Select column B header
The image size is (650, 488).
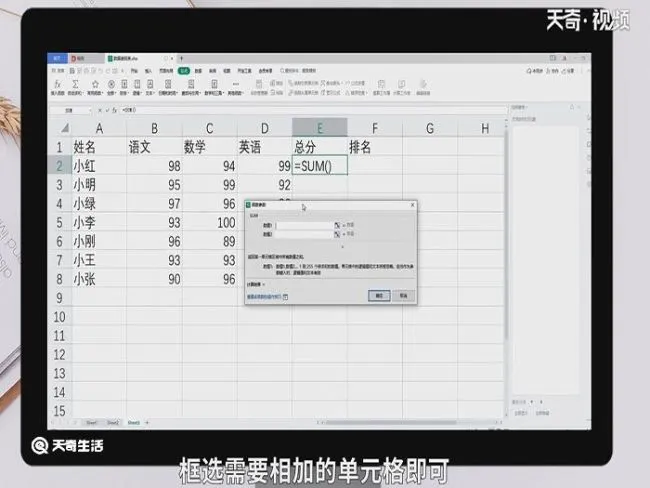point(154,128)
